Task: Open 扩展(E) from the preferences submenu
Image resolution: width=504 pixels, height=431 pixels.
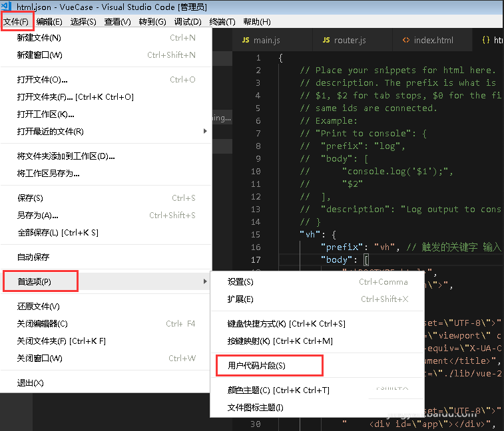Action: point(318,299)
